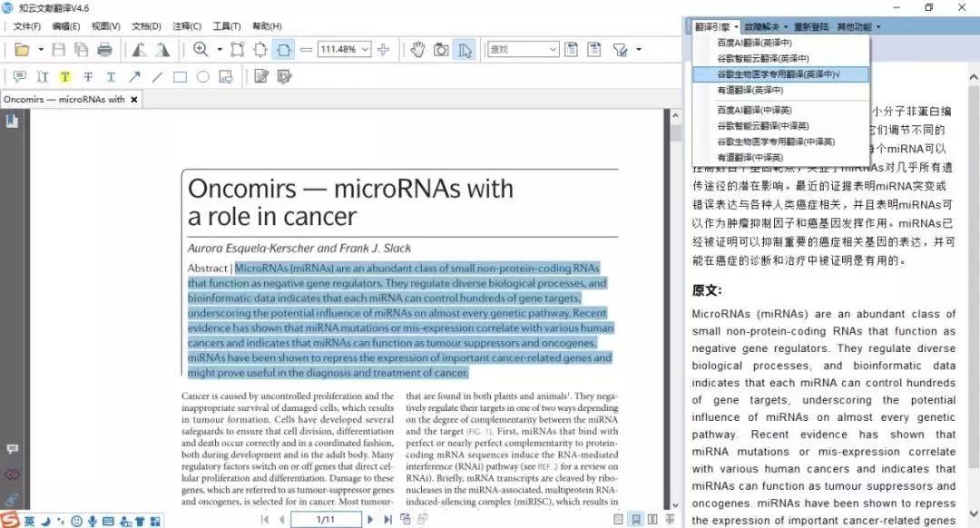980x528 pixels.
Task: Select the magnifier zoom tool
Action: pos(201,49)
